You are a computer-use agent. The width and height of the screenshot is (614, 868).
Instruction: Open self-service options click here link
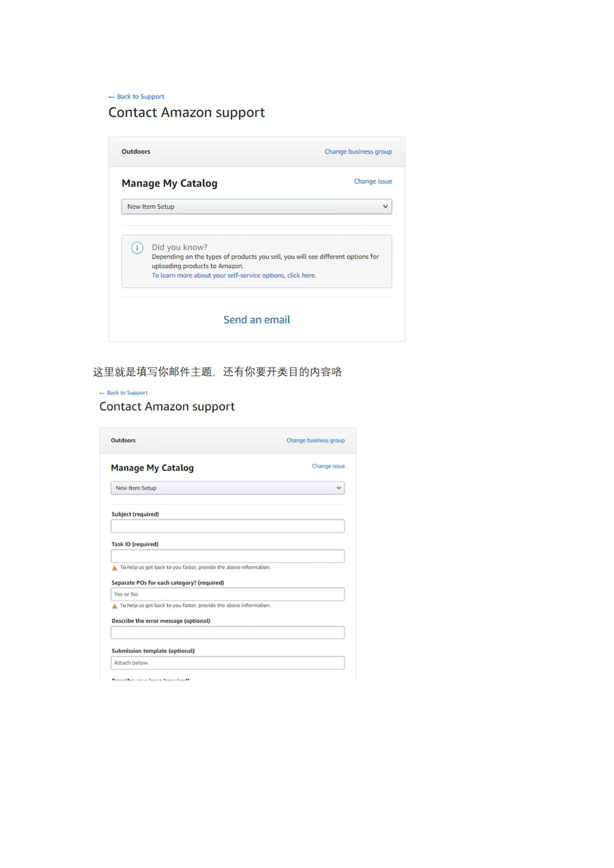tap(234, 276)
